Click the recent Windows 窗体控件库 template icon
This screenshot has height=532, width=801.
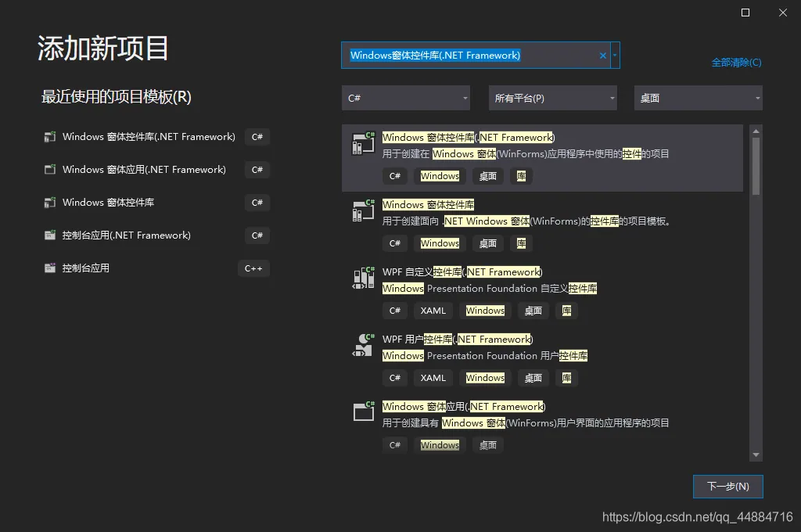pos(50,203)
